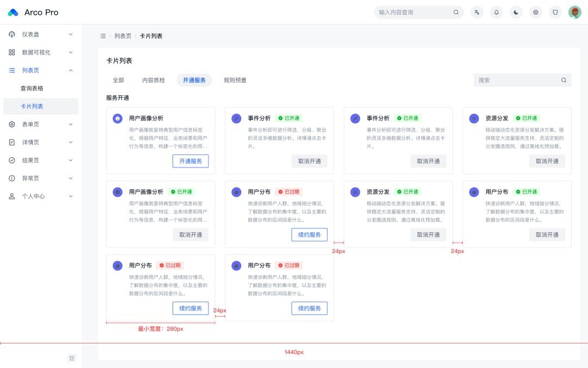Switch to the 全部 tab

click(118, 80)
